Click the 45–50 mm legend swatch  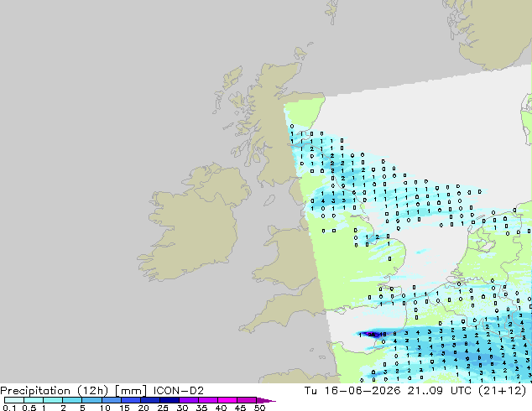247,400
